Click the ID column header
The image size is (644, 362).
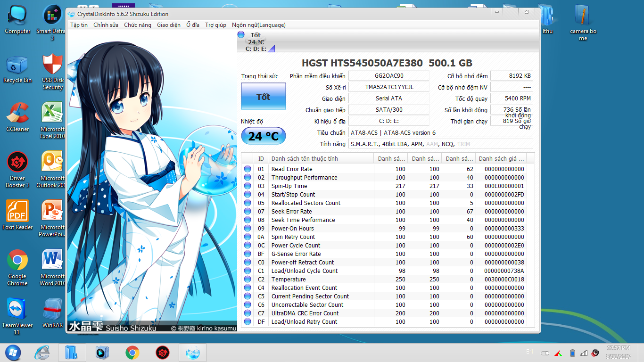(261, 158)
